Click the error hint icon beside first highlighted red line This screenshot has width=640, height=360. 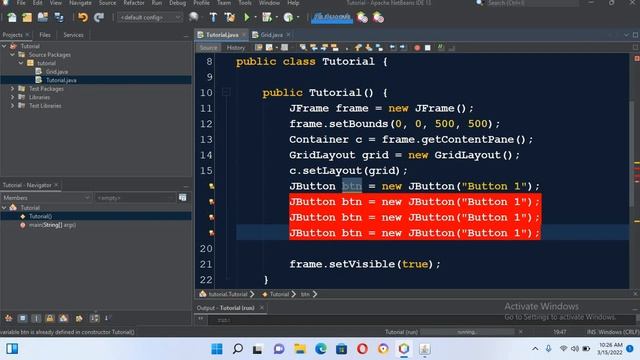[x=211, y=202]
